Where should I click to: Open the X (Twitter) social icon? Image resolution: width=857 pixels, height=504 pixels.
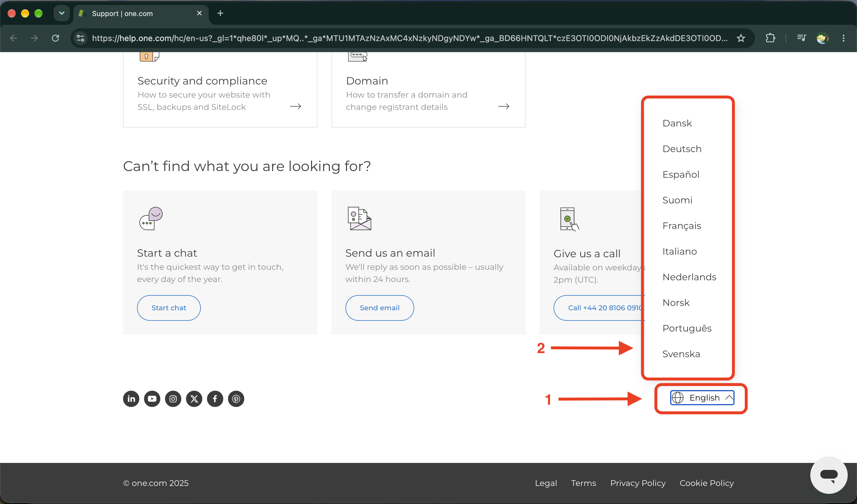(194, 399)
